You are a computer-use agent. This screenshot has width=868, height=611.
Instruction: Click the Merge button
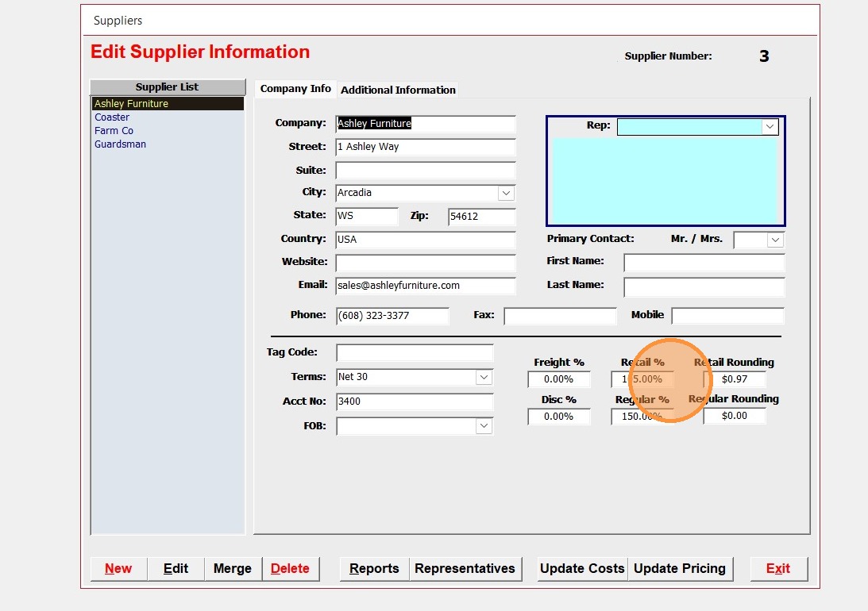coord(233,568)
